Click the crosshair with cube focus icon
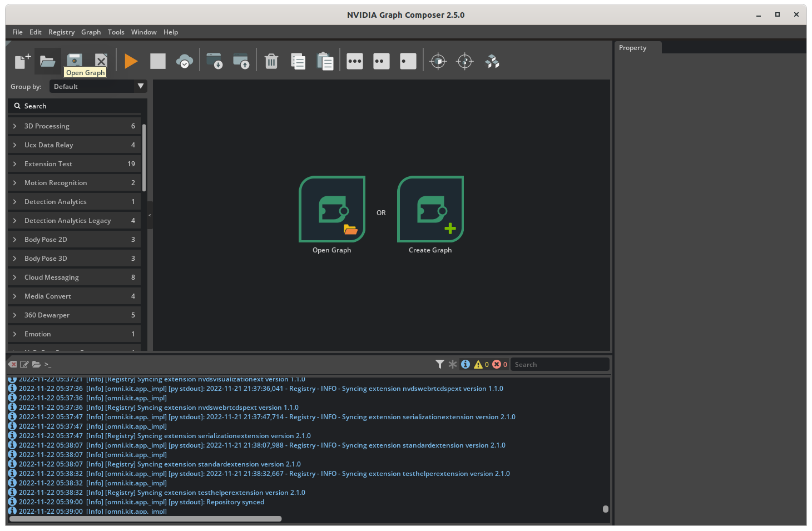The image size is (812, 531). coord(438,61)
